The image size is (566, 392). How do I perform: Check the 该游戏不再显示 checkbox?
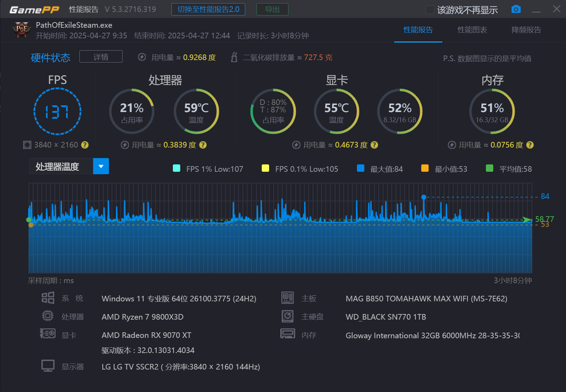430,9
